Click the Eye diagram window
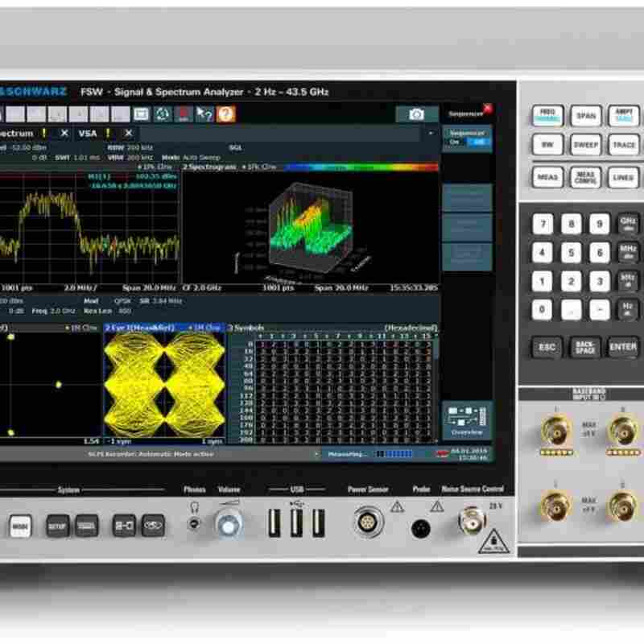The width and height of the screenshot is (644, 644). pyautogui.click(x=163, y=385)
